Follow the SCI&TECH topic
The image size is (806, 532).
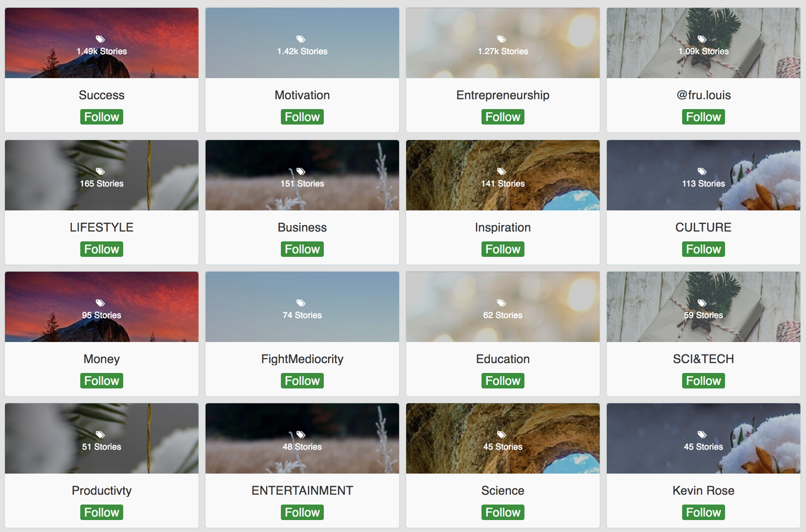pyautogui.click(x=703, y=381)
